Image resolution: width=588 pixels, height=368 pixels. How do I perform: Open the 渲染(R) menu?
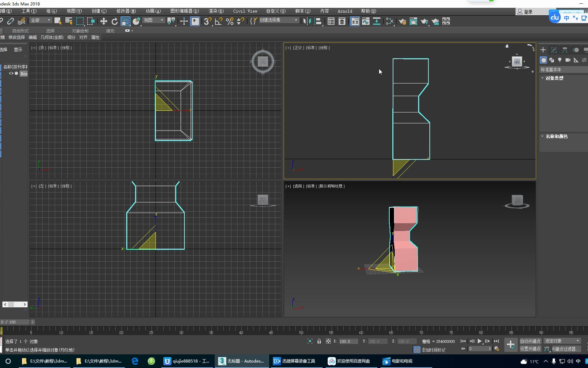(x=216, y=11)
